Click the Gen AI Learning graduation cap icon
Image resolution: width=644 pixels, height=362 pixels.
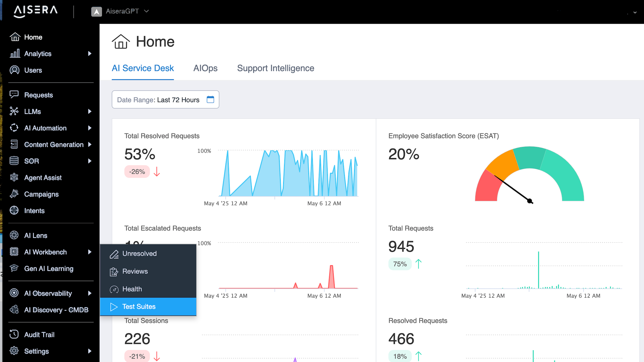tap(14, 268)
